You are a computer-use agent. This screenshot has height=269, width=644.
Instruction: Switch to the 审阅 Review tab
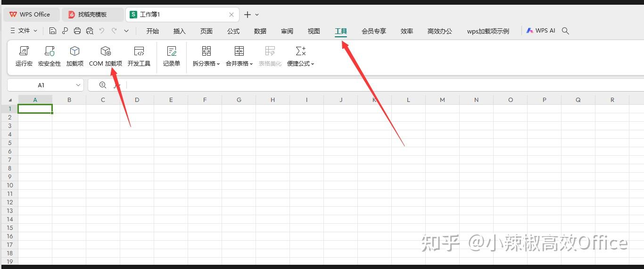click(287, 31)
